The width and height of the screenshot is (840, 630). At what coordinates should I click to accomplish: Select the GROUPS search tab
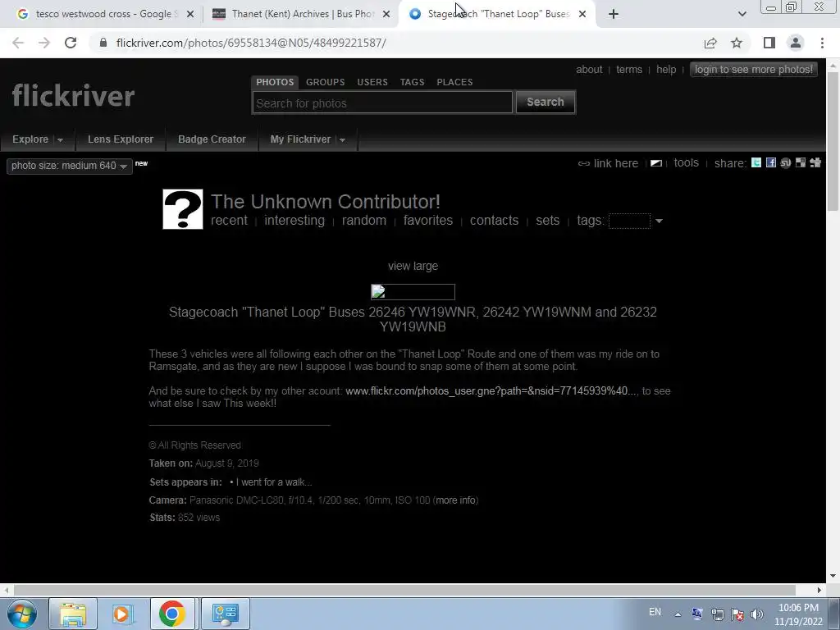click(325, 82)
